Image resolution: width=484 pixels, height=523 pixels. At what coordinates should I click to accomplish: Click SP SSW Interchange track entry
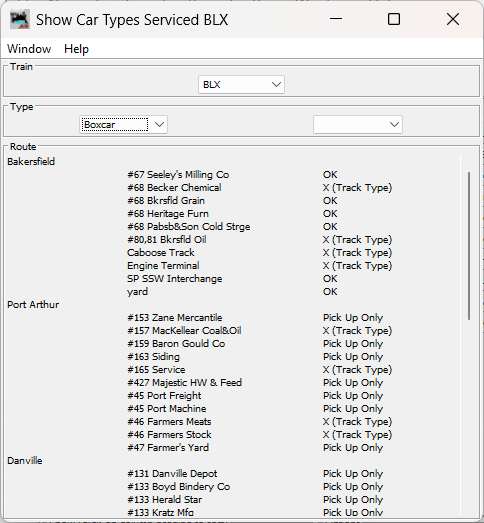174,279
